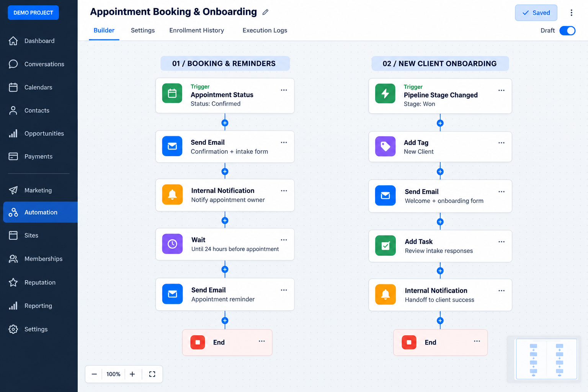Open the vertical three-dot workflow menu

pos(571,13)
